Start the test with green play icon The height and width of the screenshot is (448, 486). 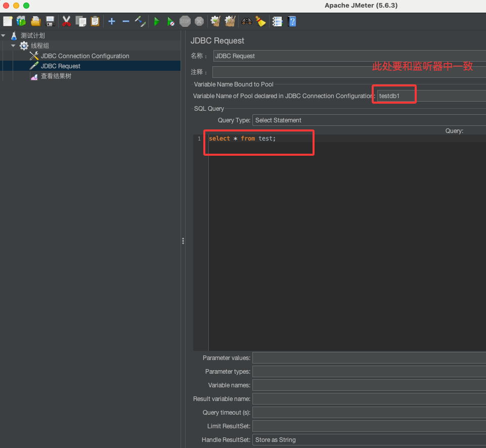tap(157, 21)
